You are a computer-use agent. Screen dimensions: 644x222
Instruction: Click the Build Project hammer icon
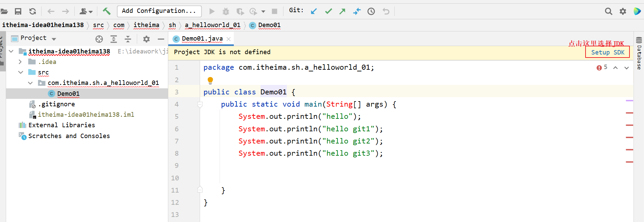[x=106, y=11]
